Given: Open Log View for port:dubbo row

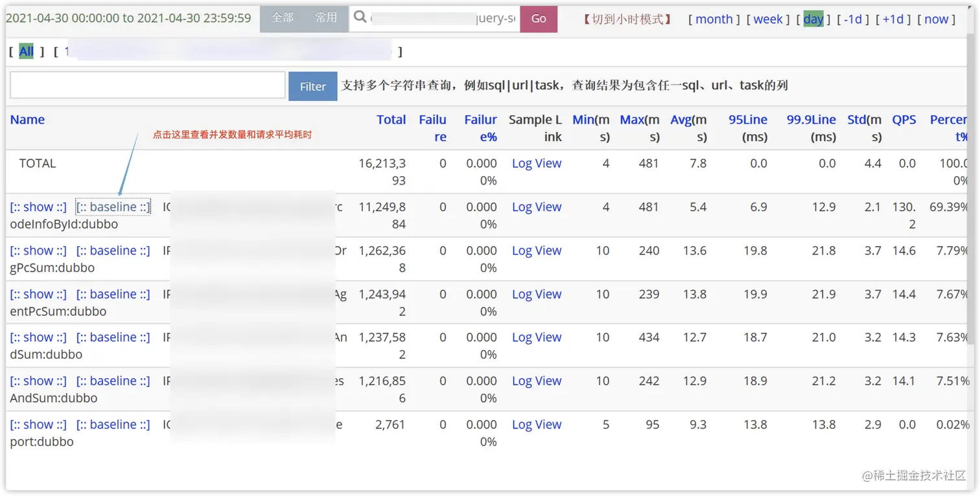Looking at the screenshot, I should pyautogui.click(x=537, y=425).
